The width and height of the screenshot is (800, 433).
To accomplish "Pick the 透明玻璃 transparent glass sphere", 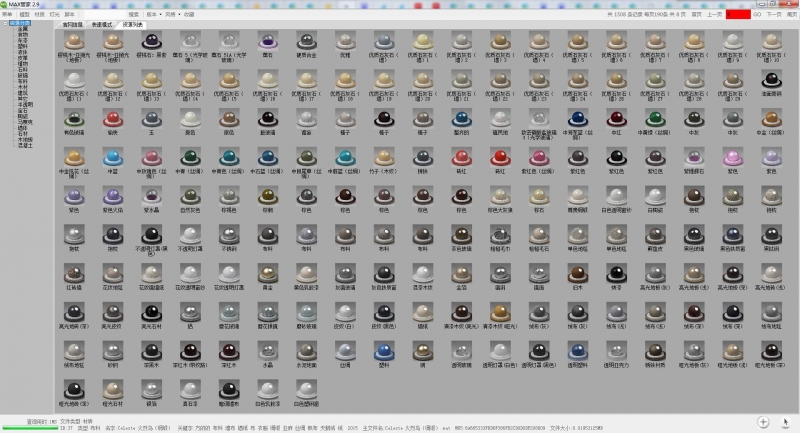I will (462, 351).
